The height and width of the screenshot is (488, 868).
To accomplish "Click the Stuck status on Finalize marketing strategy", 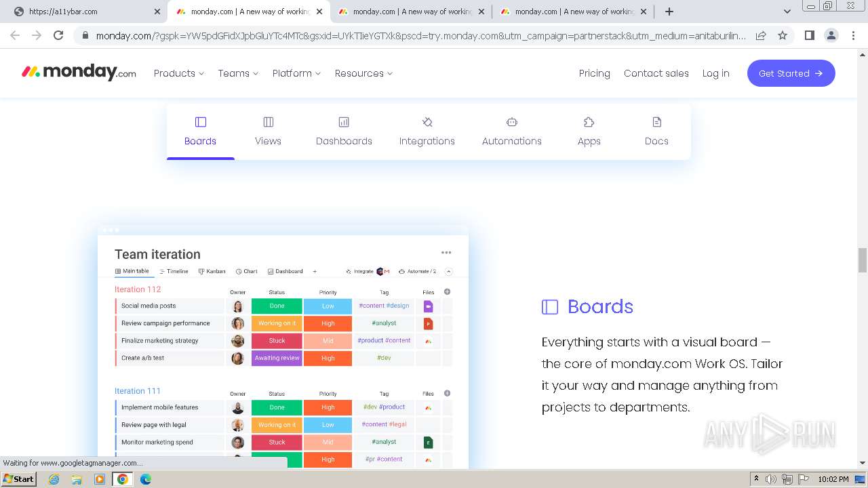I will coord(277,340).
